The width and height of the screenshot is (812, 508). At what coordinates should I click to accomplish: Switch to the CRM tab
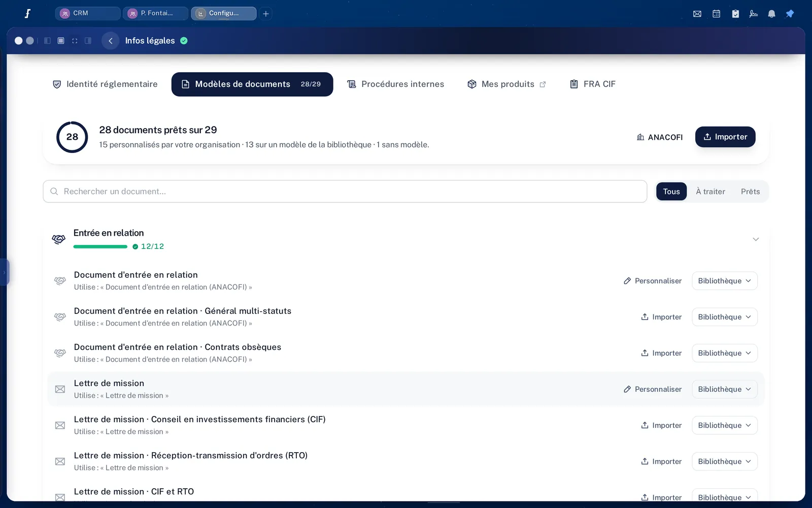click(x=88, y=13)
